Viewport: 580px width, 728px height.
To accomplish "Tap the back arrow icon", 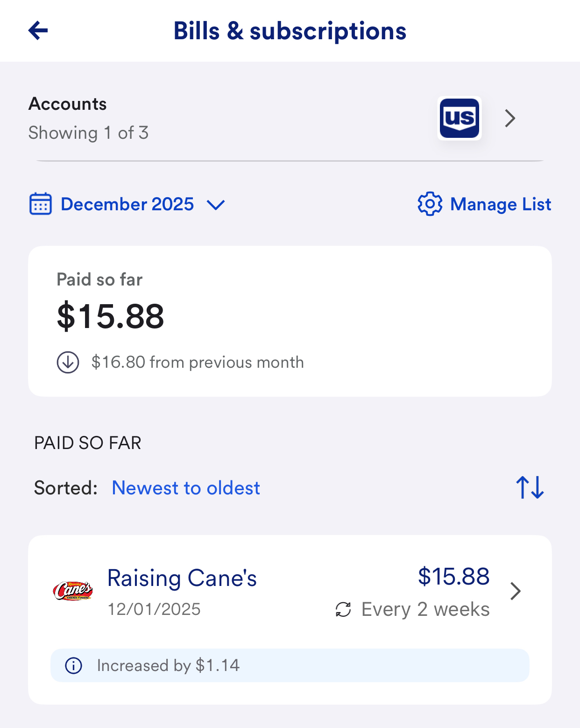I will pos(38,31).
